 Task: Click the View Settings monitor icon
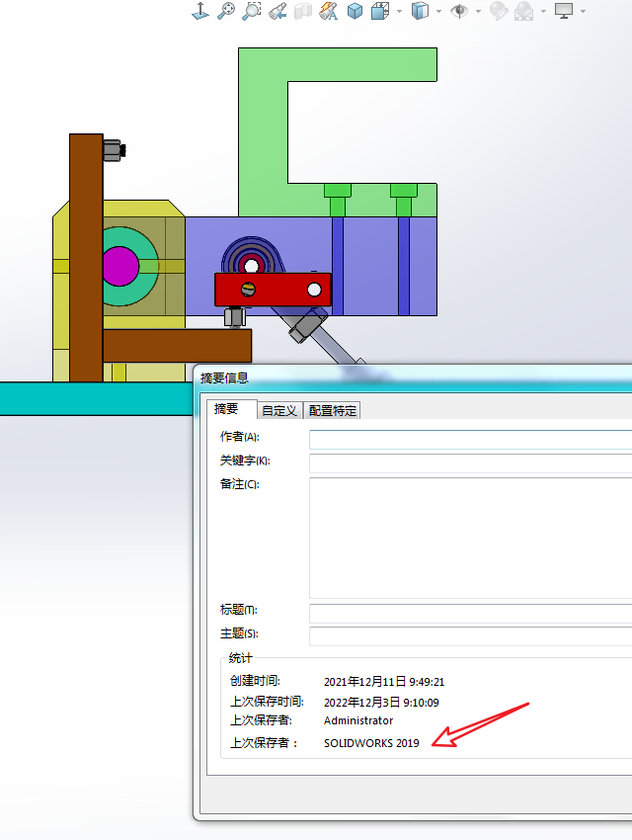[564, 11]
